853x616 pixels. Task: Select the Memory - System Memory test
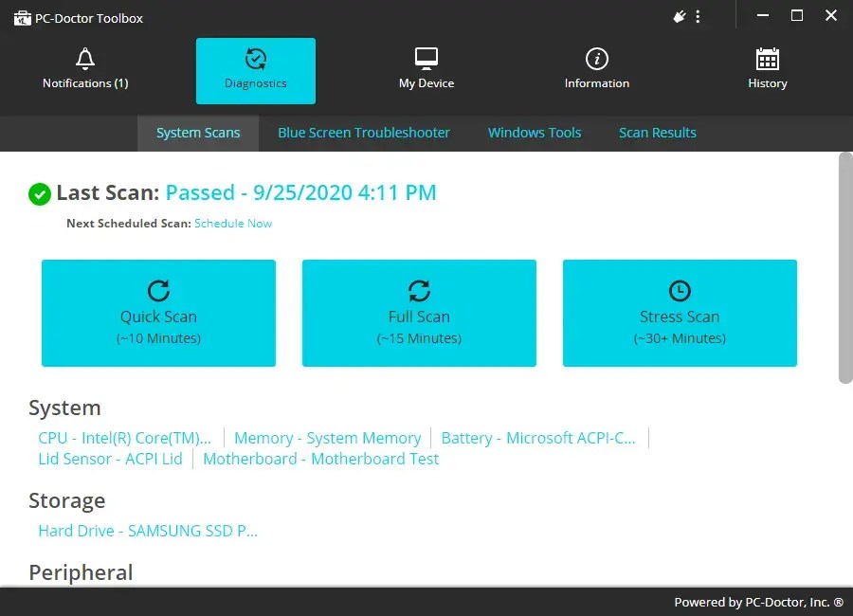[327, 438]
